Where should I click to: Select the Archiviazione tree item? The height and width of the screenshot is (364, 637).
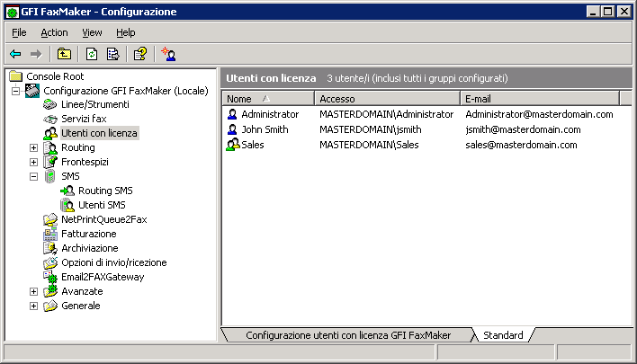90,248
